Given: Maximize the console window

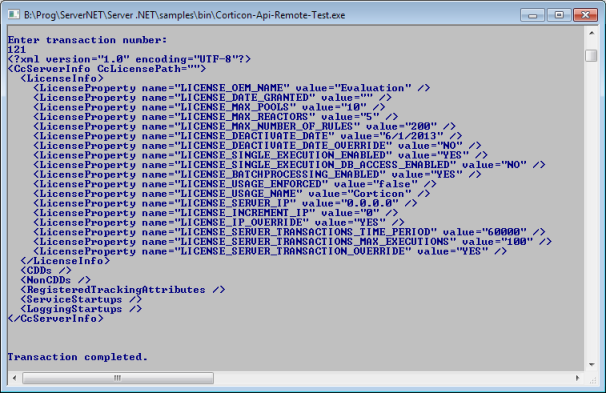Looking at the screenshot, I should (559, 15).
